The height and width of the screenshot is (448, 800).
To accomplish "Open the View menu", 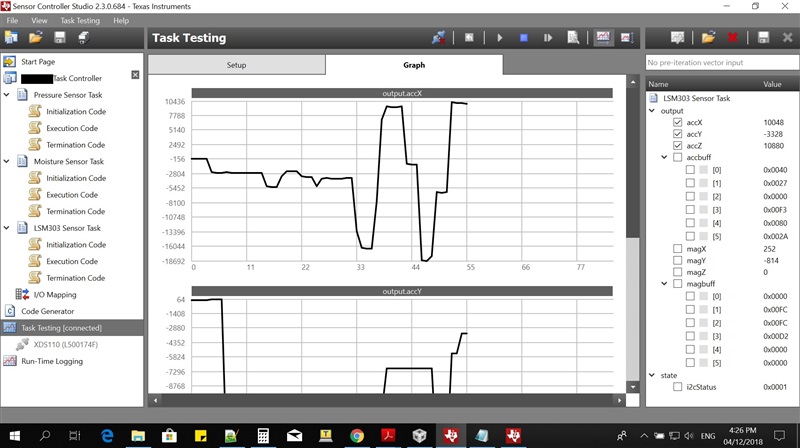I will pos(39,20).
